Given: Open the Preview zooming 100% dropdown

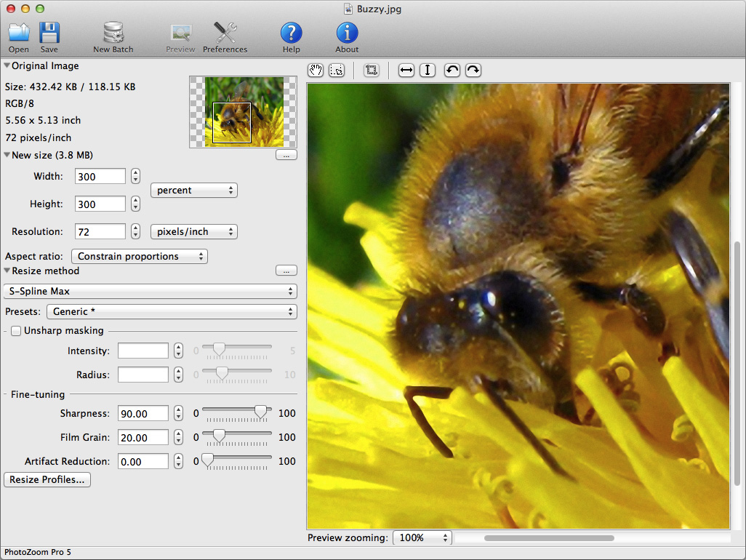Looking at the screenshot, I should pos(422,537).
